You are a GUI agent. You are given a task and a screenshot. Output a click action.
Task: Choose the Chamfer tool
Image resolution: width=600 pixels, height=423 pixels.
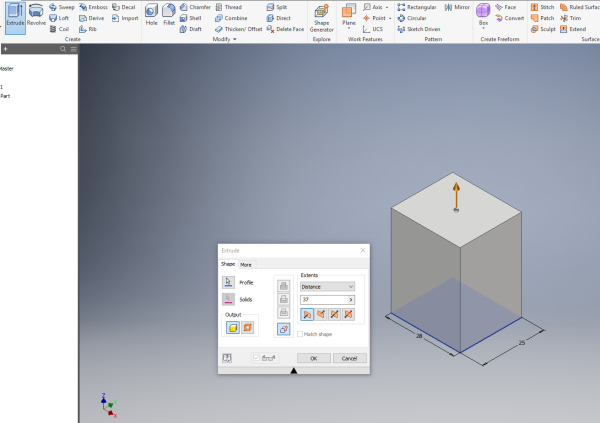click(x=195, y=7)
